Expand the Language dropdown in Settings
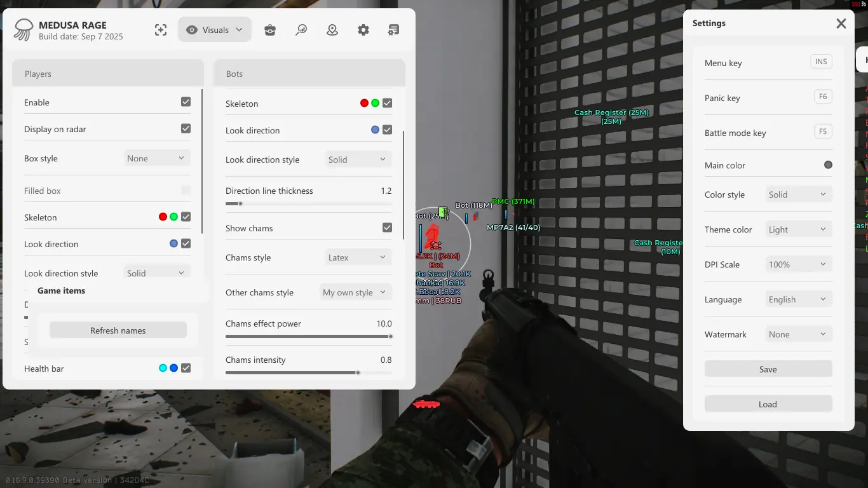The width and height of the screenshot is (868, 488). point(797,299)
